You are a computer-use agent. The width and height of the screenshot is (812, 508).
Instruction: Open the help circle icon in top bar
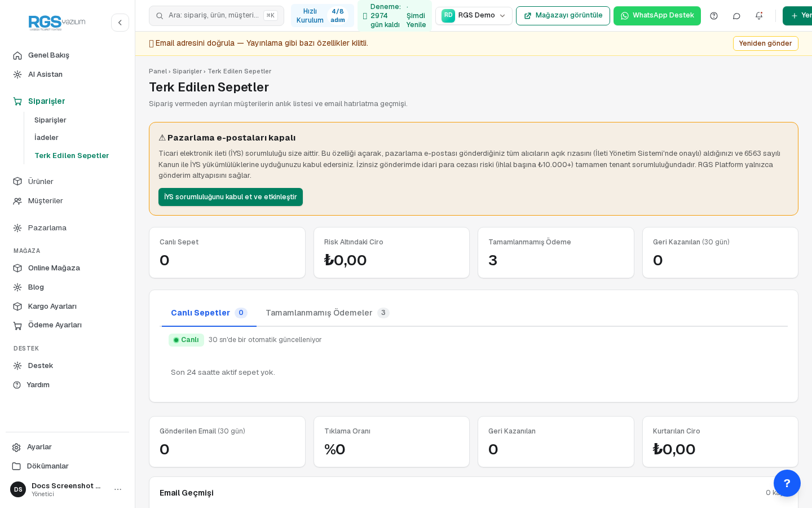(x=714, y=16)
